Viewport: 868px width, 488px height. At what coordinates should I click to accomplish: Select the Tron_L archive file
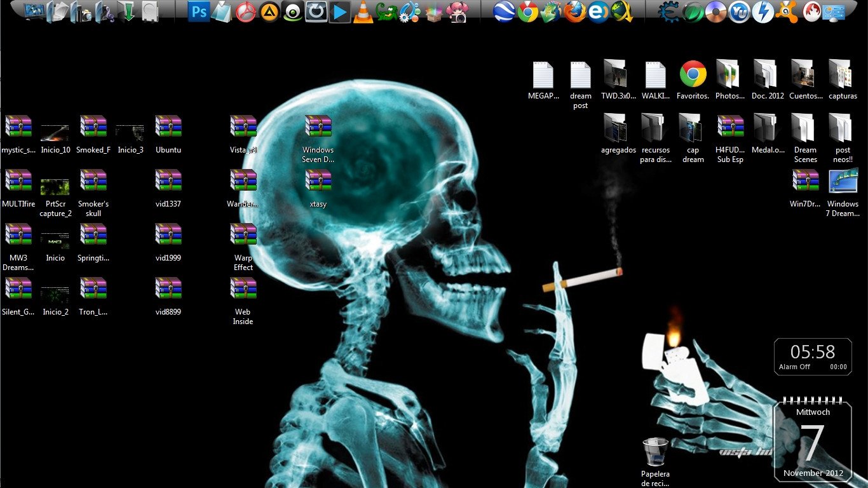coord(93,296)
